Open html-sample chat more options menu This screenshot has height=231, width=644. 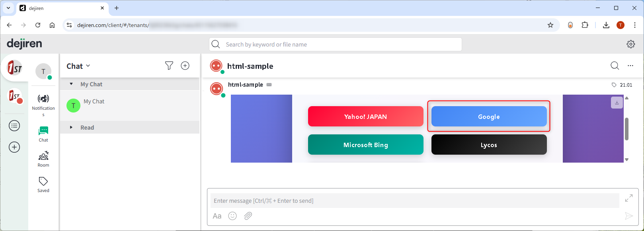(630, 66)
